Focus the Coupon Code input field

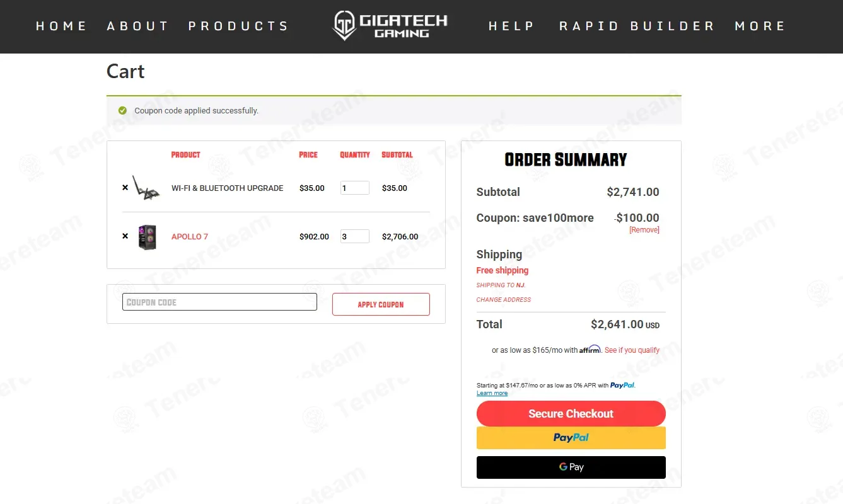click(219, 302)
